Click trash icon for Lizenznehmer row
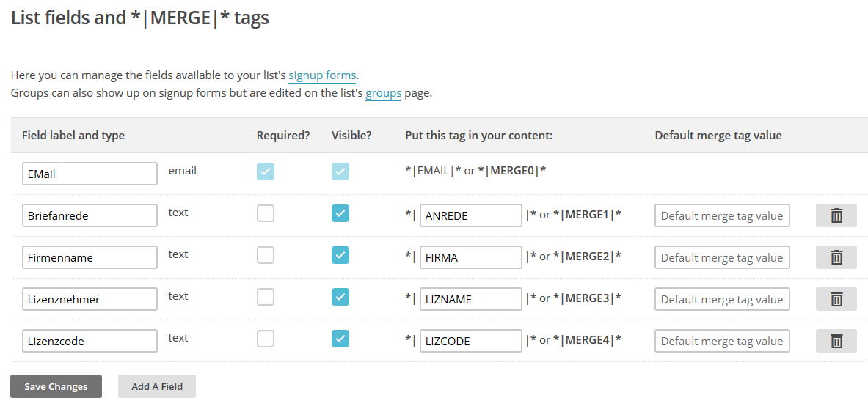The width and height of the screenshot is (868, 409). pos(836,299)
